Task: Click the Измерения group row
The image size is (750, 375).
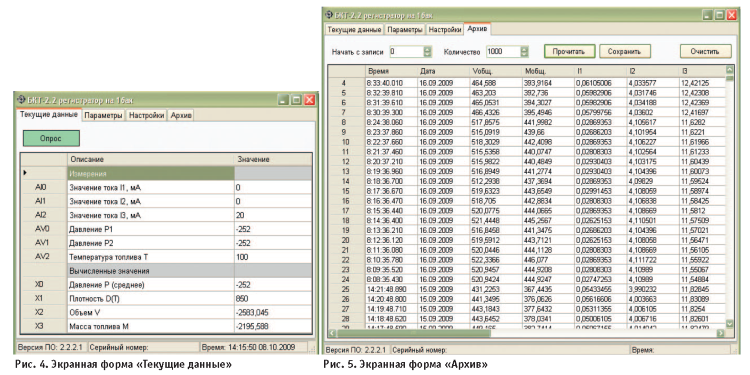Action: click(151, 173)
